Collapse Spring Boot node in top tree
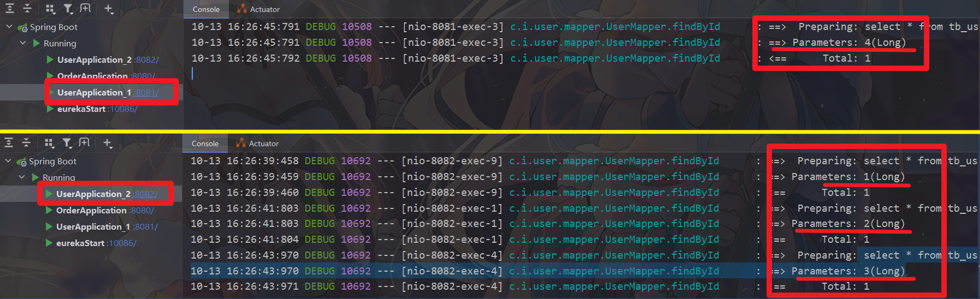This screenshot has width=980, height=299. point(9,27)
